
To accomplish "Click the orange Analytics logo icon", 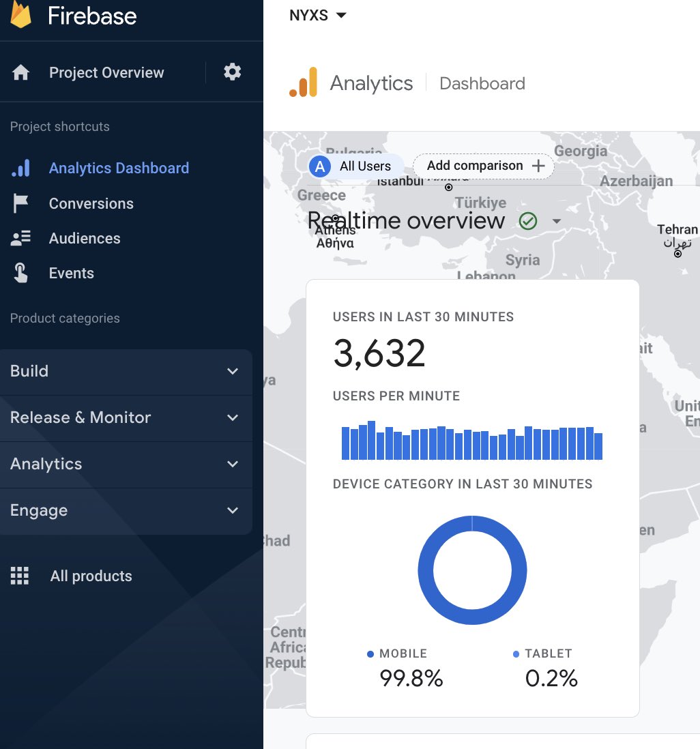I will (304, 82).
